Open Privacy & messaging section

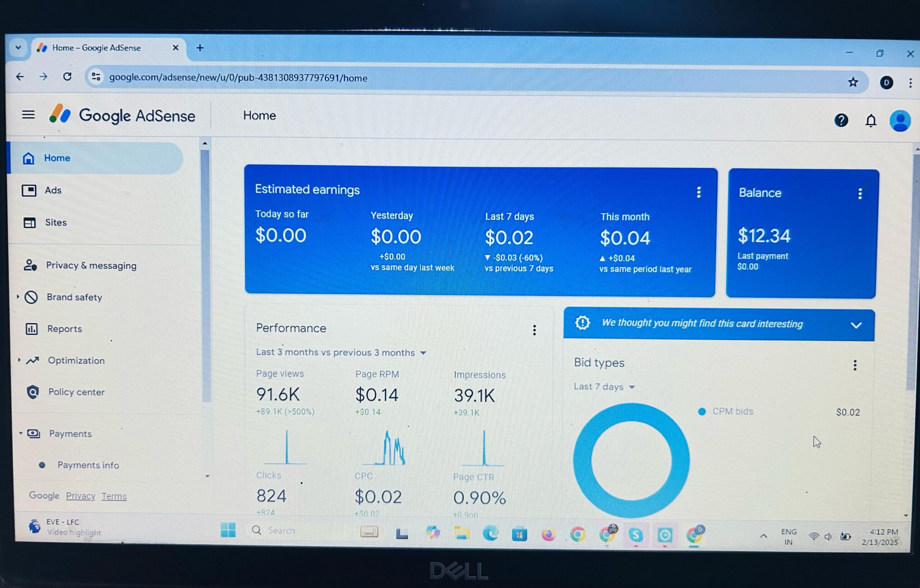[x=80, y=265]
